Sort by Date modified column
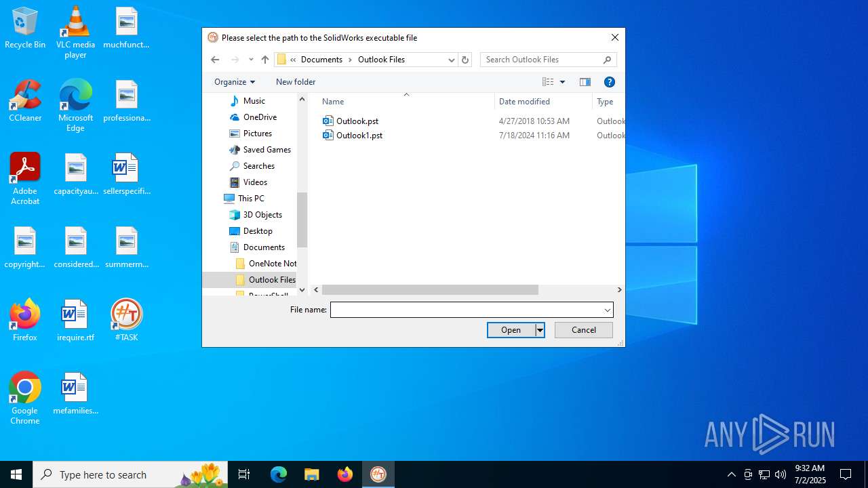The width and height of the screenshot is (868, 488). click(543, 102)
